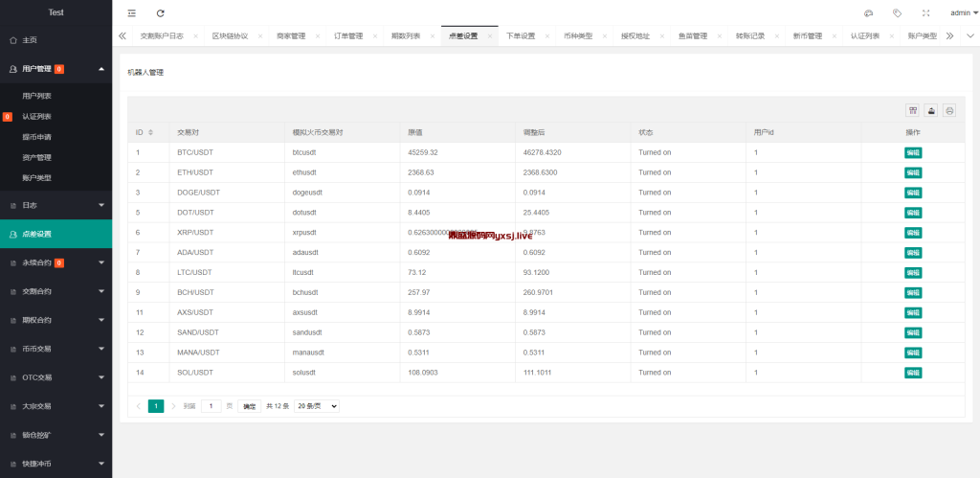
Task: Switch to the 鱼苗管理 tab
Action: coord(693,36)
